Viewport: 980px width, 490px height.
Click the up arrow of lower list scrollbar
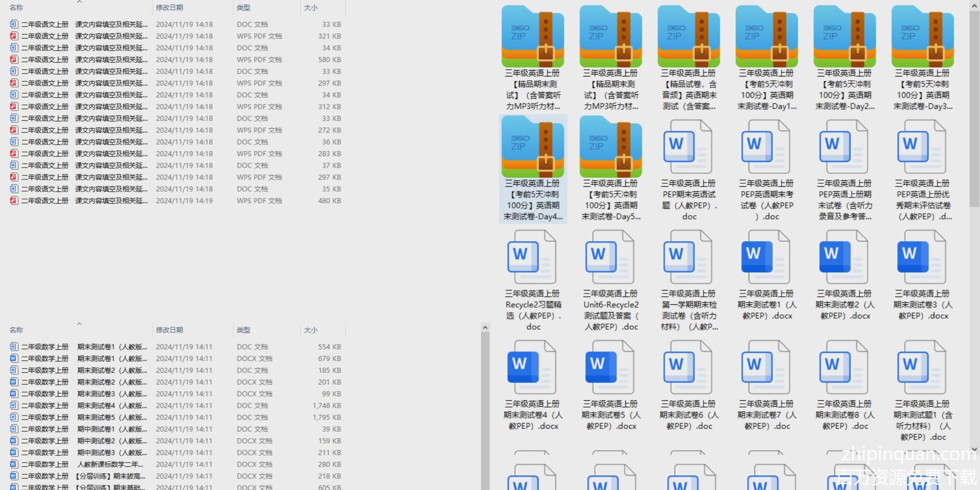coord(485,327)
